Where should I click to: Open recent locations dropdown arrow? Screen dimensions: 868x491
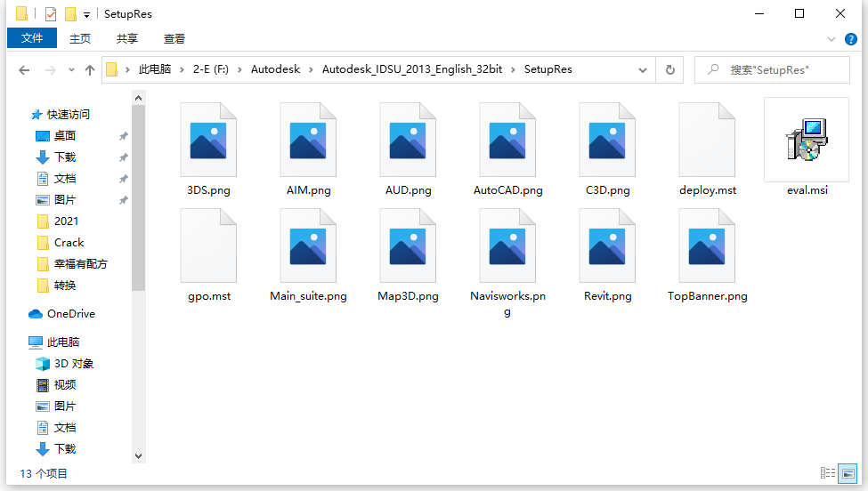coord(71,70)
